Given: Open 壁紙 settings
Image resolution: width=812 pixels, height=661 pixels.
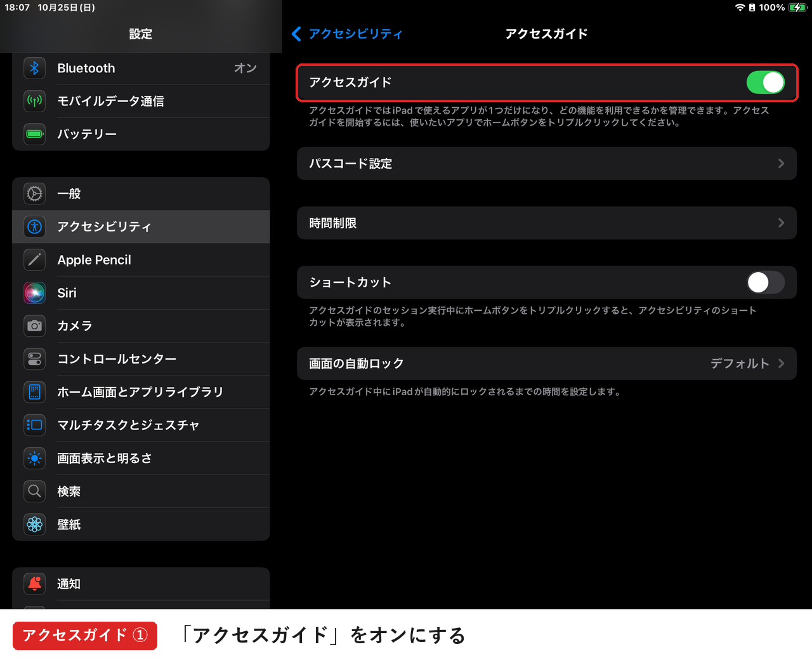Looking at the screenshot, I should pos(141,524).
